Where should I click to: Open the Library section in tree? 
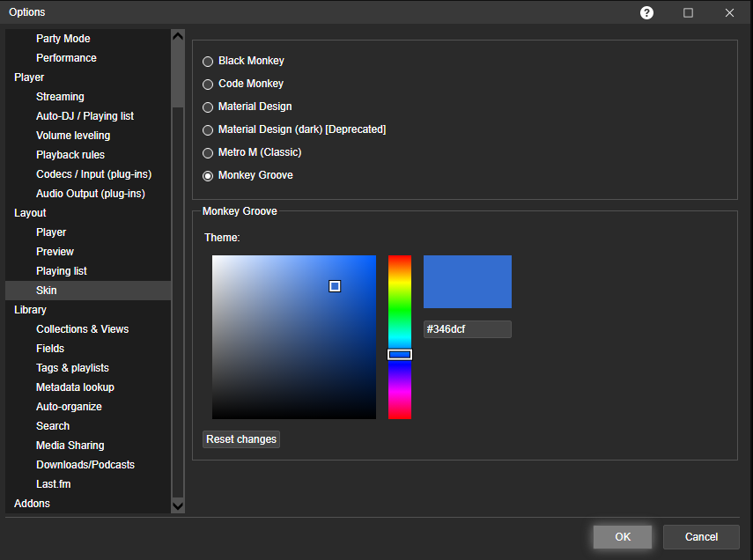click(x=30, y=310)
